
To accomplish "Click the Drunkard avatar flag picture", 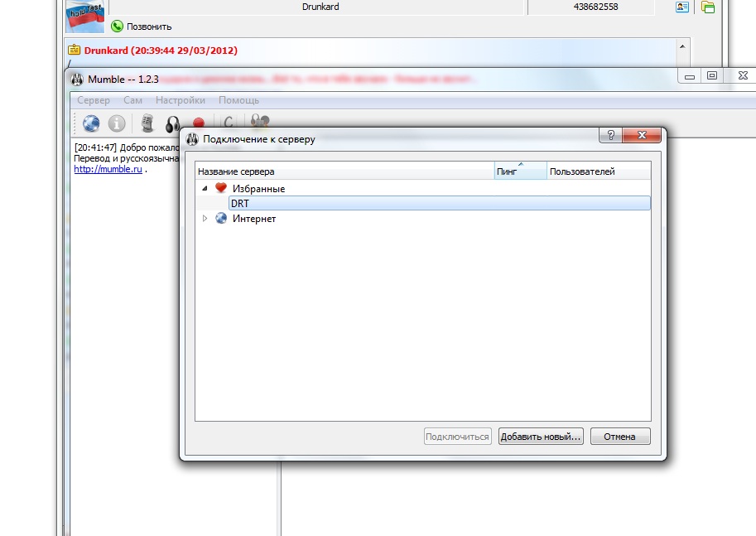I will click(x=84, y=17).
